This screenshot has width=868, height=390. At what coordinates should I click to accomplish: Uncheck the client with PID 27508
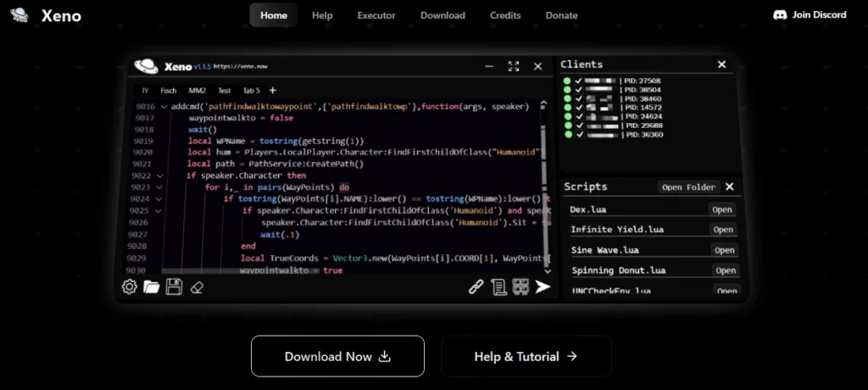[x=579, y=81]
